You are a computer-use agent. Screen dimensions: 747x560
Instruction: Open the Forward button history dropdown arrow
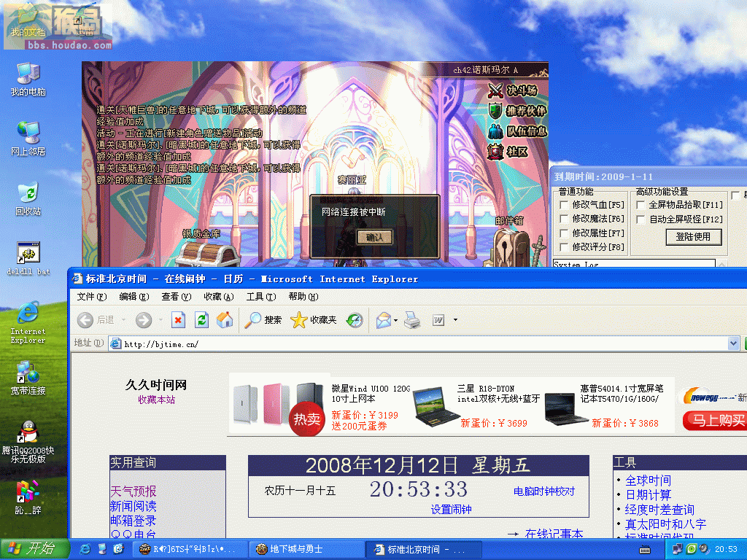click(x=160, y=320)
